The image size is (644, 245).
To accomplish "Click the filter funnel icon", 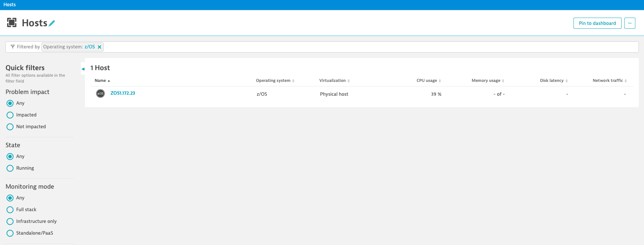I will click(13, 47).
